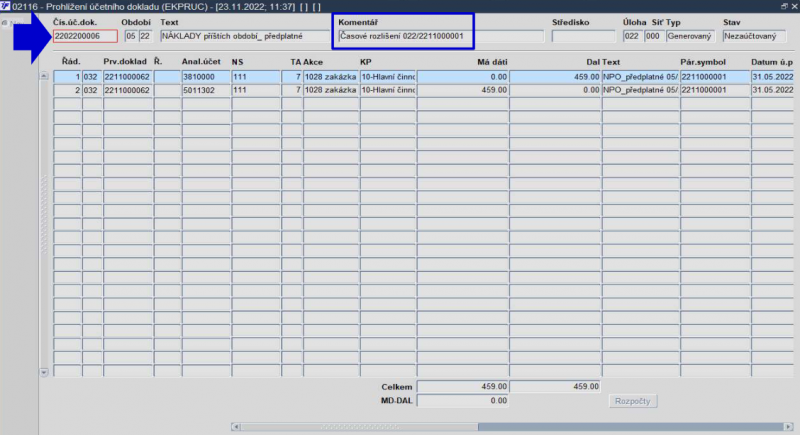Click the Text field NÁKLADY příštích období

tap(245, 36)
